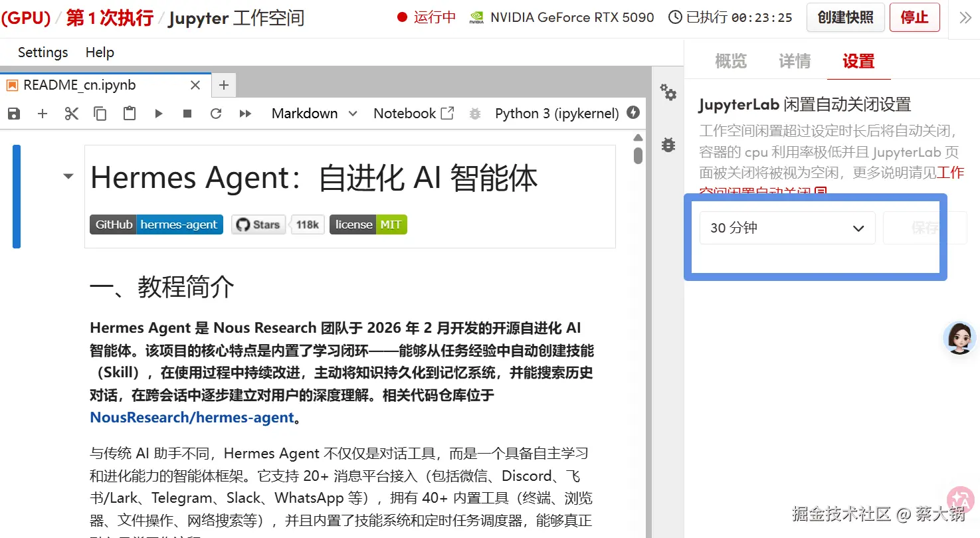Open the Help menu
Screen dimensions: 980x538
click(100, 52)
